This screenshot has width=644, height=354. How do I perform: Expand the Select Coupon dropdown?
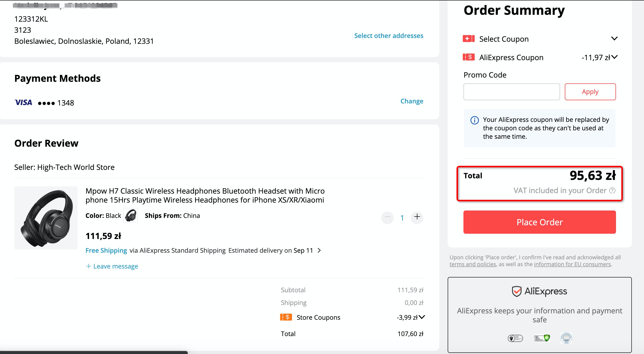(x=614, y=39)
